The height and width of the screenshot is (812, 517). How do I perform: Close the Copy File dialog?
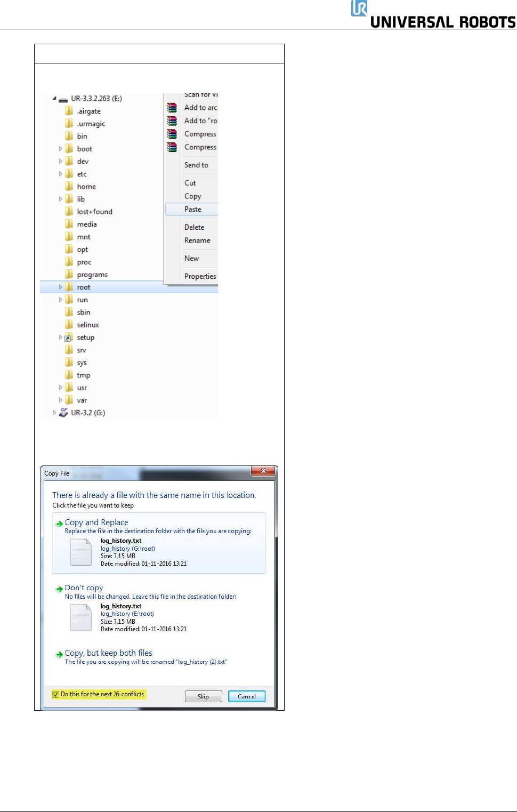click(x=263, y=471)
